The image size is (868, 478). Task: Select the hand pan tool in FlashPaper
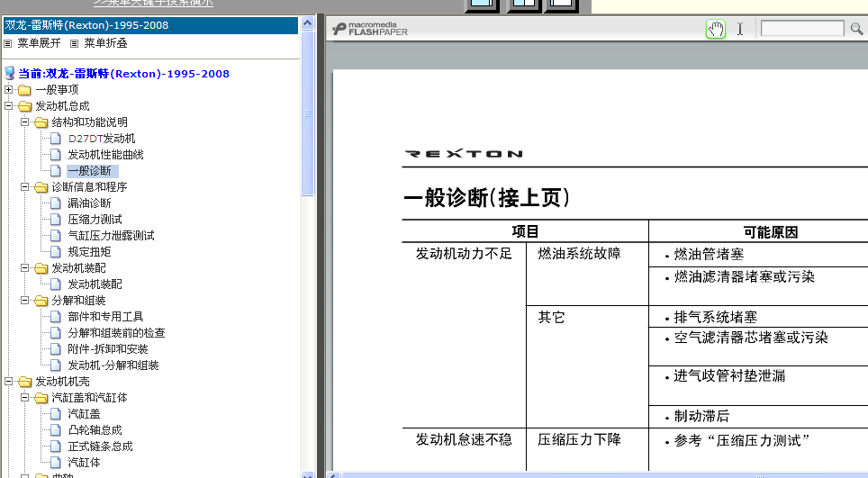click(x=716, y=29)
